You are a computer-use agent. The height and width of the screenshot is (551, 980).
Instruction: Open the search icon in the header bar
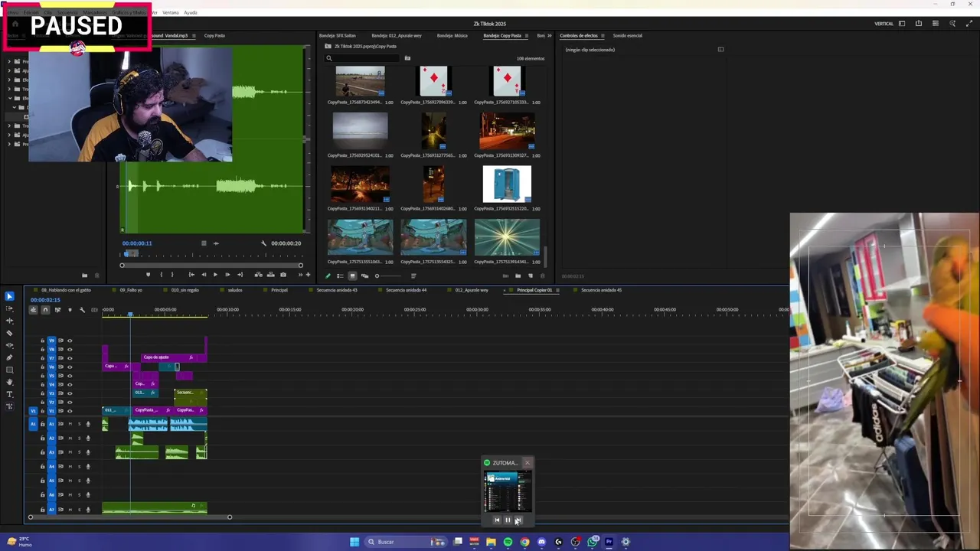click(x=952, y=24)
